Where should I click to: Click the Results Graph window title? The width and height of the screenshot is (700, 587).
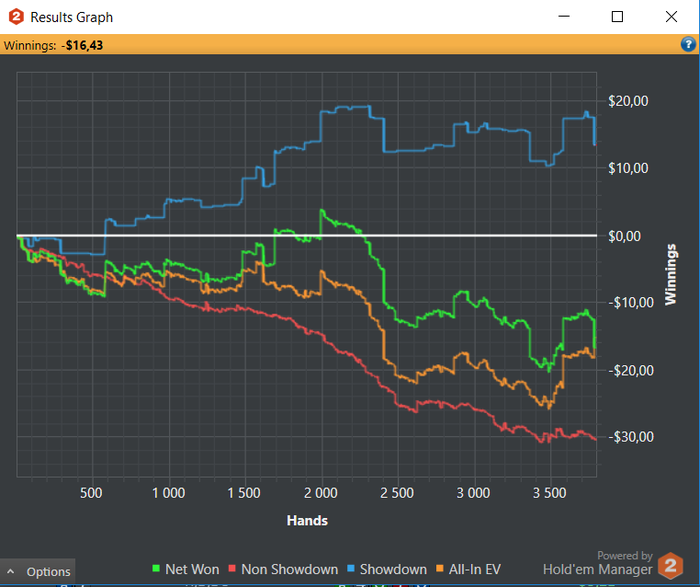tap(71, 17)
